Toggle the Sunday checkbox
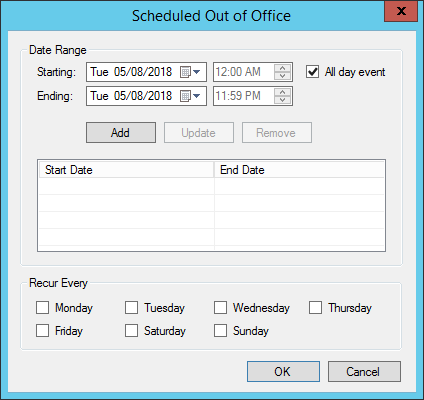The width and height of the screenshot is (424, 400). coord(220,331)
